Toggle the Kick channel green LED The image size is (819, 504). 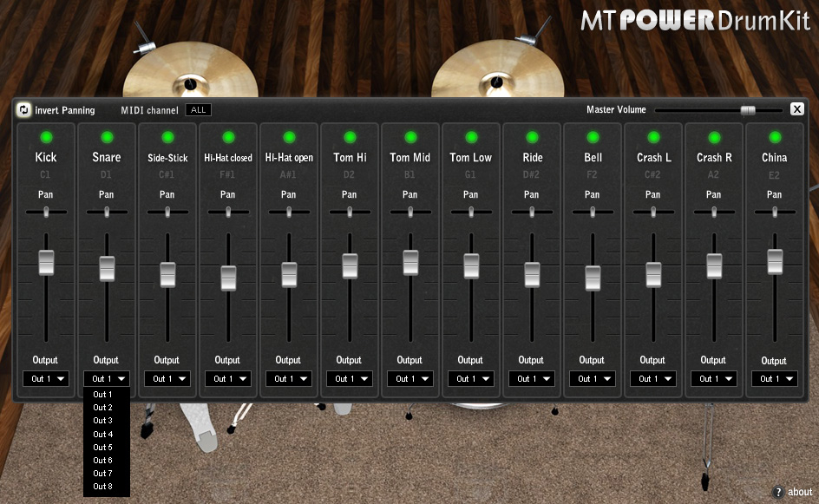(x=46, y=137)
